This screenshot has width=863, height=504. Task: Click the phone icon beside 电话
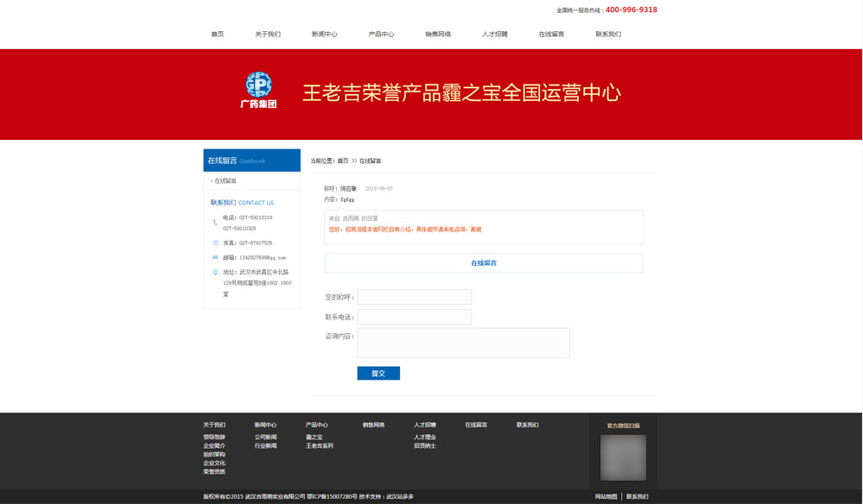215,222
